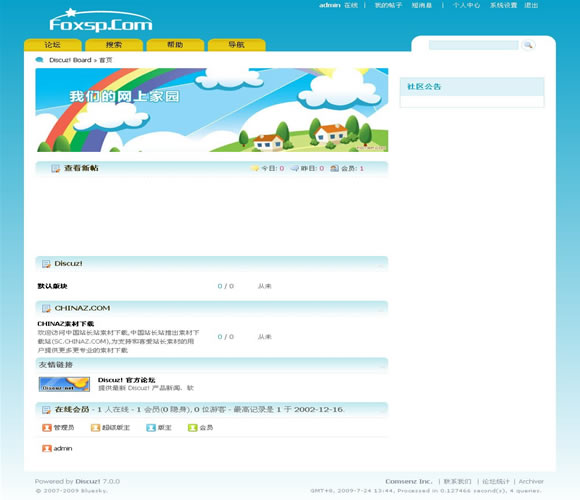Click Archiver in footer
The image size is (580, 500).
(531, 482)
